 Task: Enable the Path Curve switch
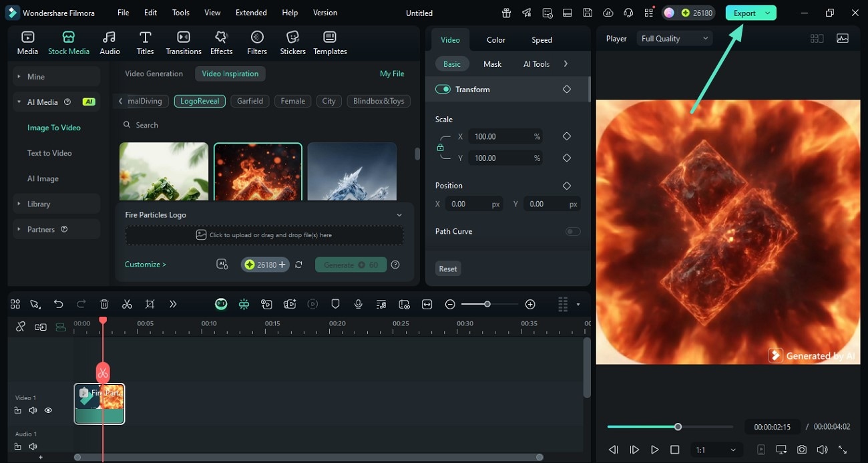pos(573,231)
